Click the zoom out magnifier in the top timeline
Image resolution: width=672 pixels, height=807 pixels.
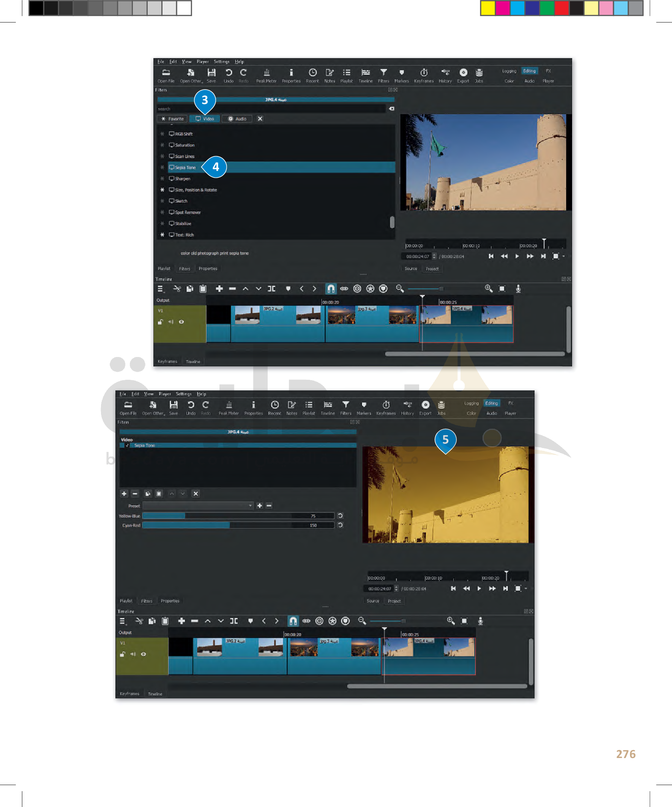pyautogui.click(x=399, y=289)
